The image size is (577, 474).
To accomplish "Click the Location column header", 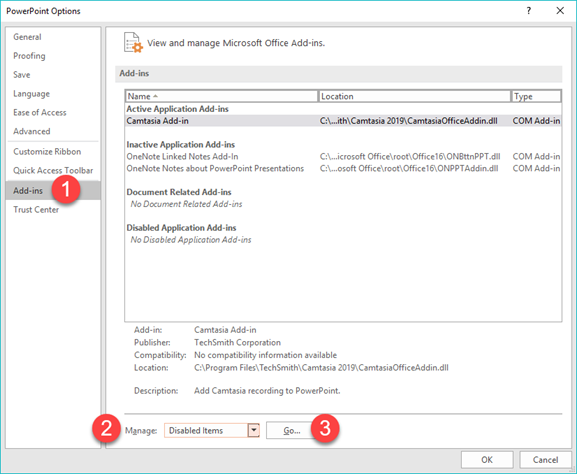I will tap(415, 96).
